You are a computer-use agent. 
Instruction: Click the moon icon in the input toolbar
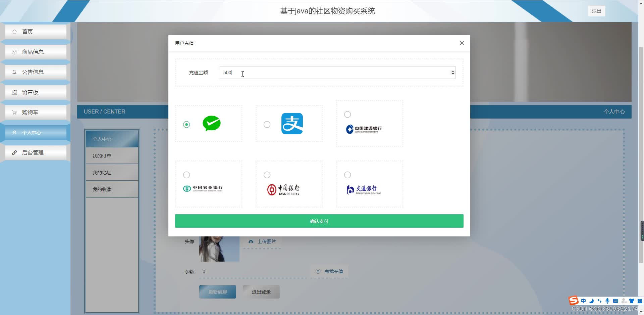coord(591,301)
